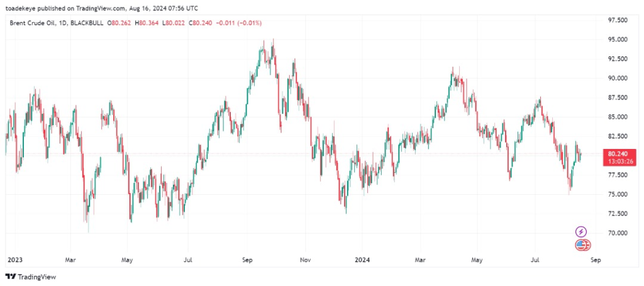Click the TradingView logo at bottom left
644x286 pixels.
click(29, 277)
